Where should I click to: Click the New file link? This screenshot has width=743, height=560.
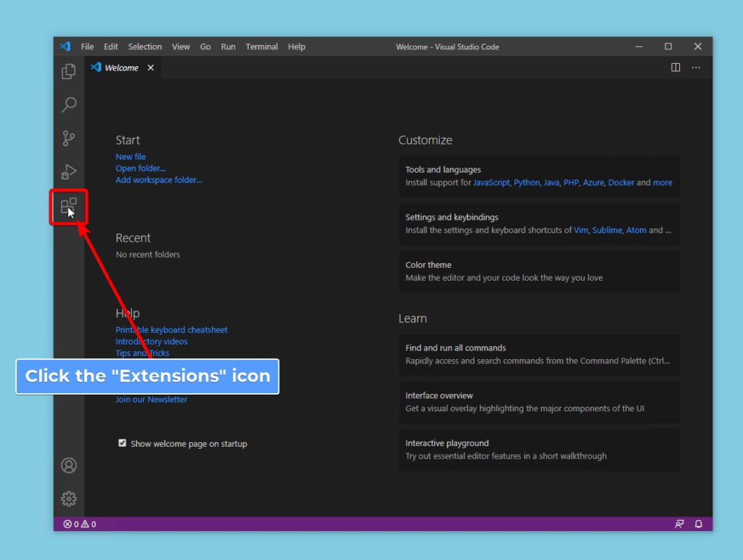pos(131,157)
